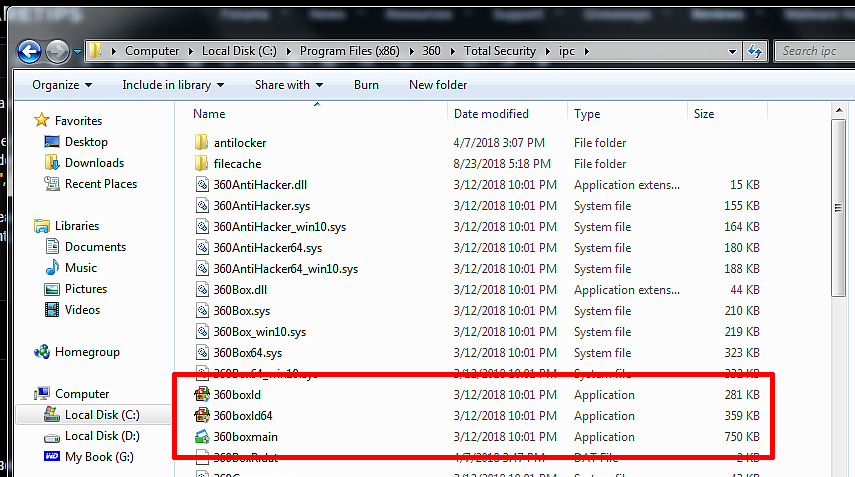The height and width of the screenshot is (477, 855).
Task: Select the antilocker folder icon
Action: coord(201,142)
